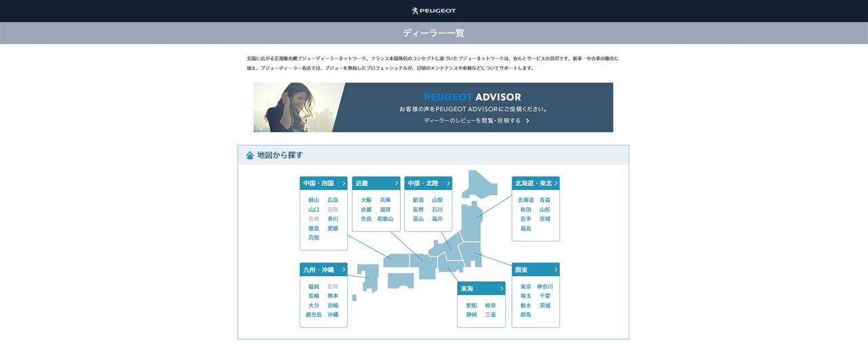Select 岡山 prefecture link
The image size is (868, 344).
[313, 200]
